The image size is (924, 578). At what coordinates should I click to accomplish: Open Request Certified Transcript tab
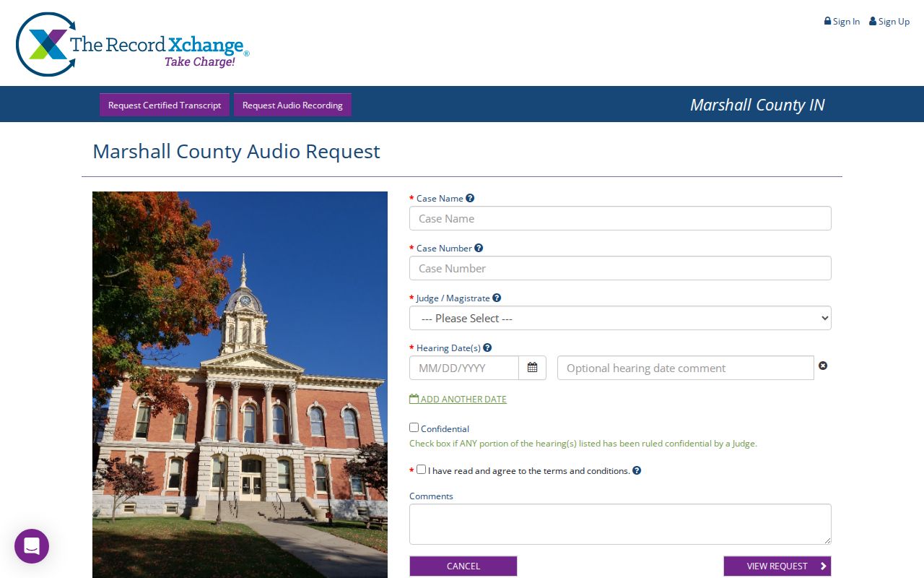[x=165, y=105]
